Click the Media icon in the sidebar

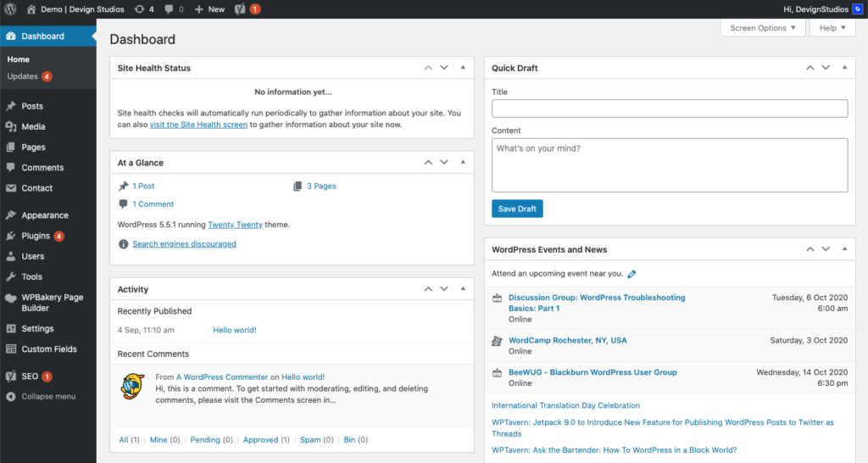click(10, 126)
